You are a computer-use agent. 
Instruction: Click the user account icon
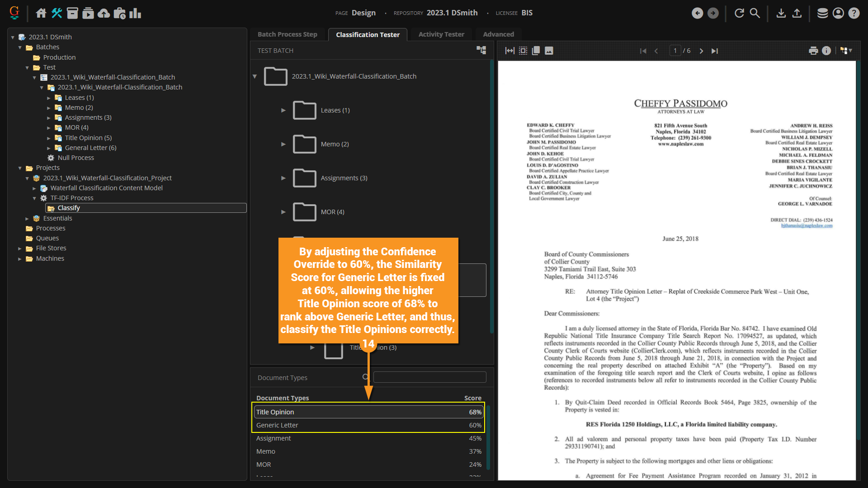click(838, 13)
